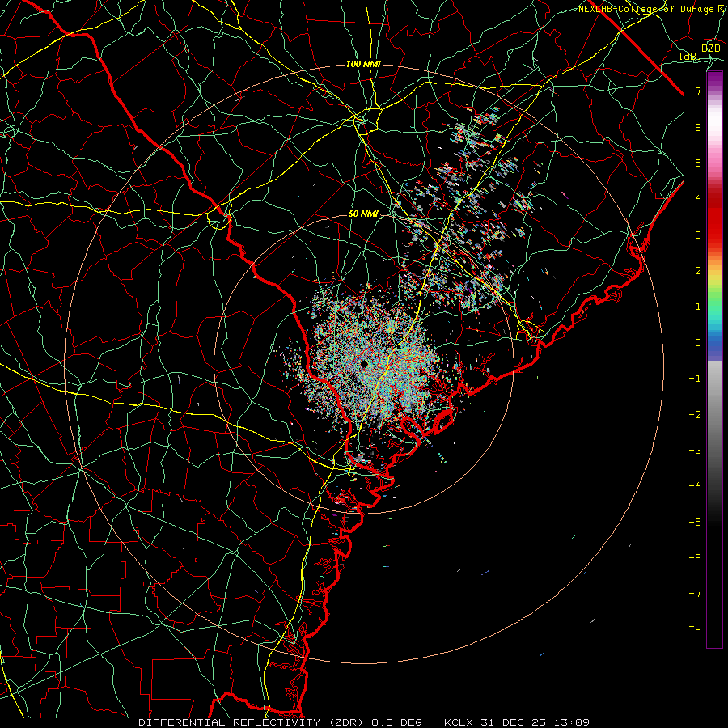The width and height of the screenshot is (728, 728).
Task: Click the -3 tick label on the color scale
Action: [695, 451]
